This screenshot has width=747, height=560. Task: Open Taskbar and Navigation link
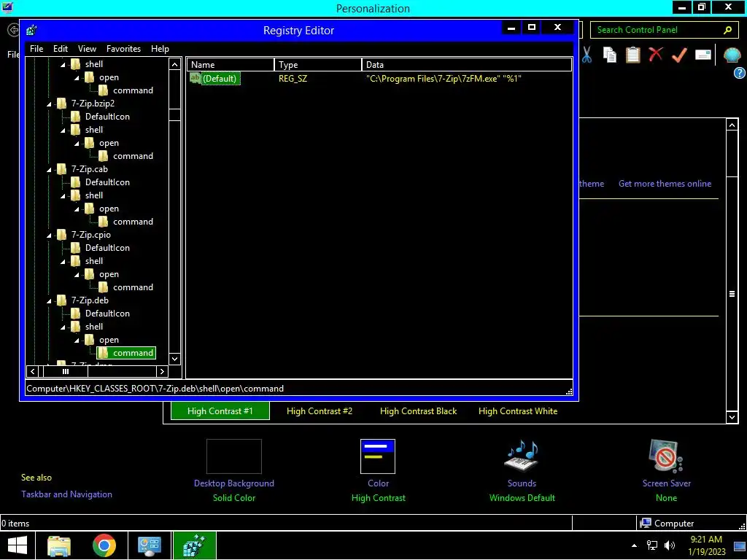66,494
